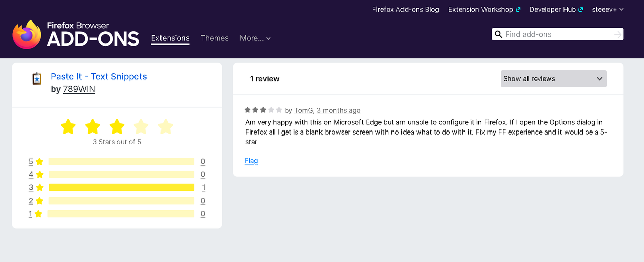Image resolution: width=644 pixels, height=262 pixels.
Task: Click the 4-star review count of 0
Action: click(x=203, y=175)
